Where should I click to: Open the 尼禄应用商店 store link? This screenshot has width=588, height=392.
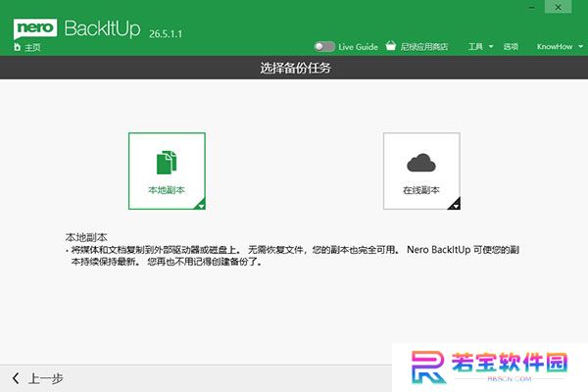(423, 47)
